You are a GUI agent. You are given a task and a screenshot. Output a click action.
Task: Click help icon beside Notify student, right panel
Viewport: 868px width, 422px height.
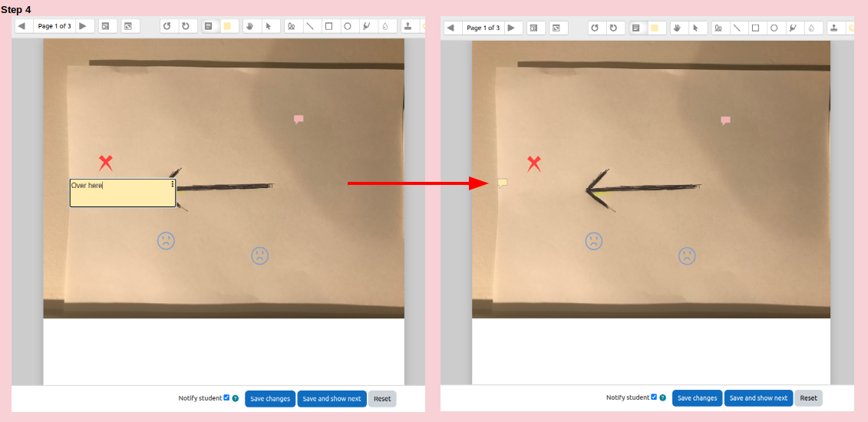[x=662, y=397]
